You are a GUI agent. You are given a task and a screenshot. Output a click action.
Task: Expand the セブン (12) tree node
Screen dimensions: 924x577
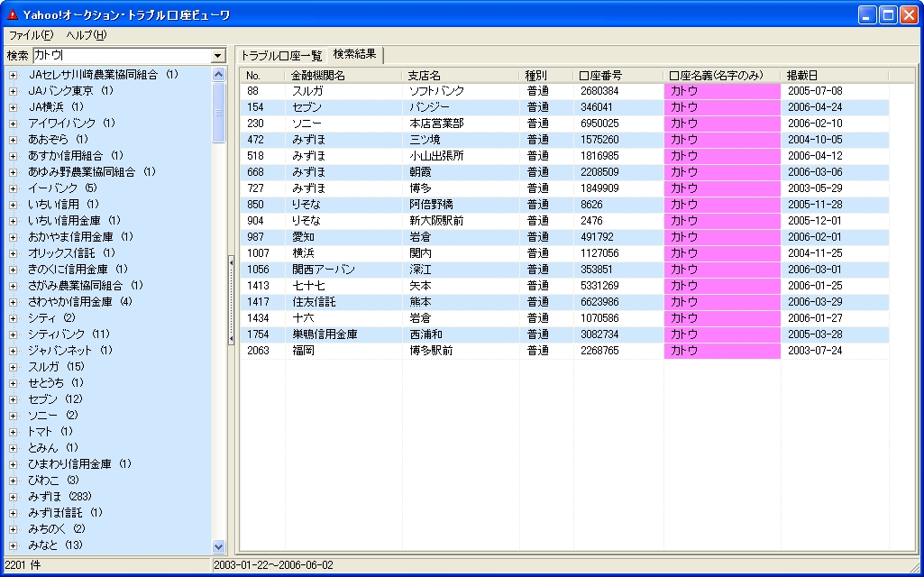pos(13,399)
